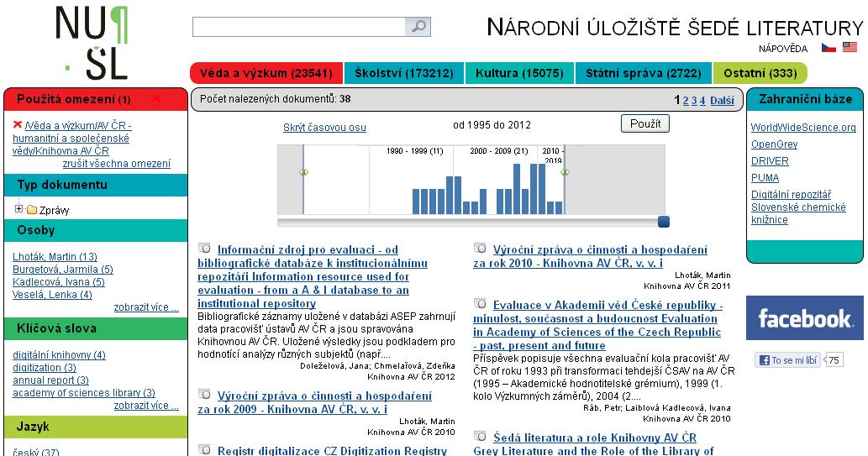Open the Facebook banner
The width and height of the screenshot is (868, 456).
click(804, 317)
